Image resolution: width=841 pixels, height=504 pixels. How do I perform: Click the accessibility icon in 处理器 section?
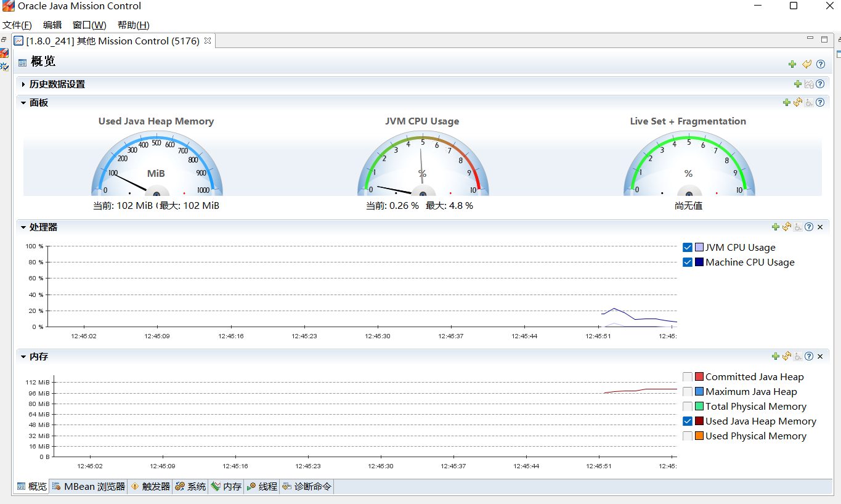coord(798,227)
